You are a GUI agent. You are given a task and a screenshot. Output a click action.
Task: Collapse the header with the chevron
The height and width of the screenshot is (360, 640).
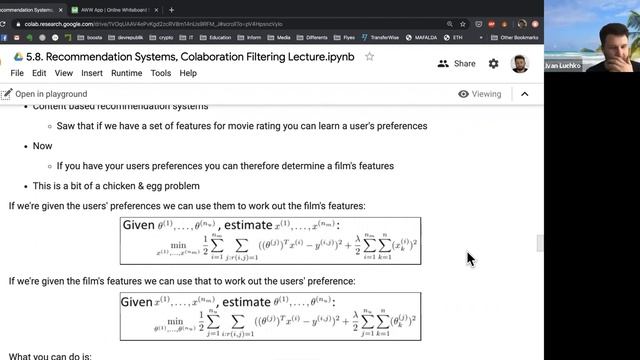point(524,94)
